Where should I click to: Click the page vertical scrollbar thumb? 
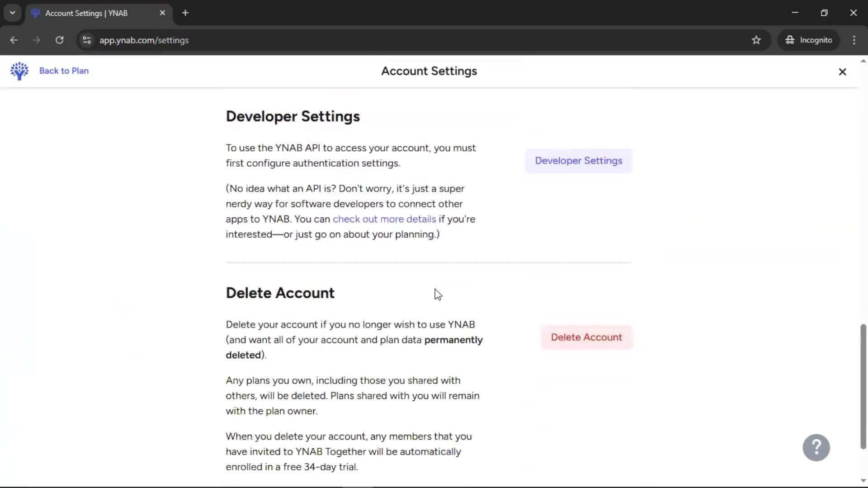(x=863, y=387)
